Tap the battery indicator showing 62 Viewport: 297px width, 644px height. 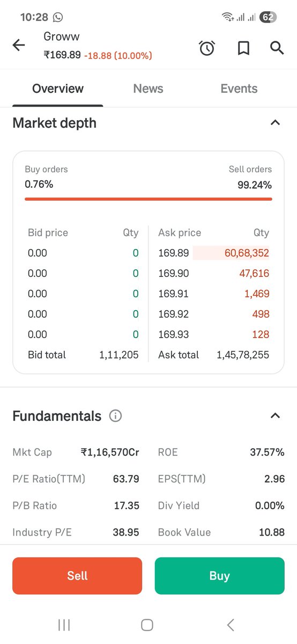[268, 17]
